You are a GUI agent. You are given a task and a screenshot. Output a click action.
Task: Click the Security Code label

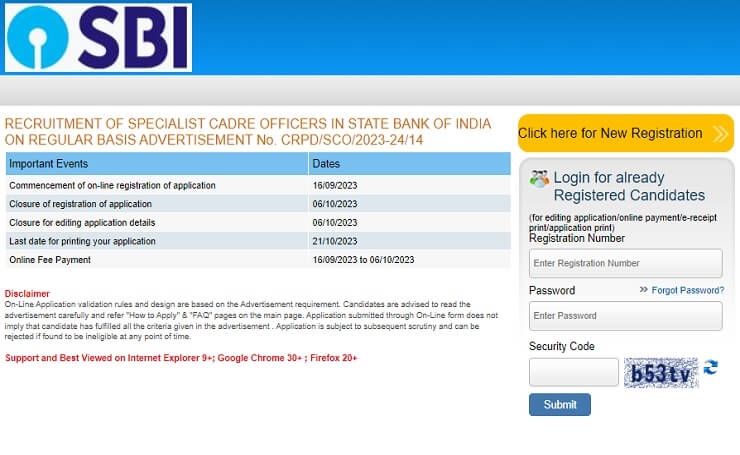pyautogui.click(x=562, y=346)
